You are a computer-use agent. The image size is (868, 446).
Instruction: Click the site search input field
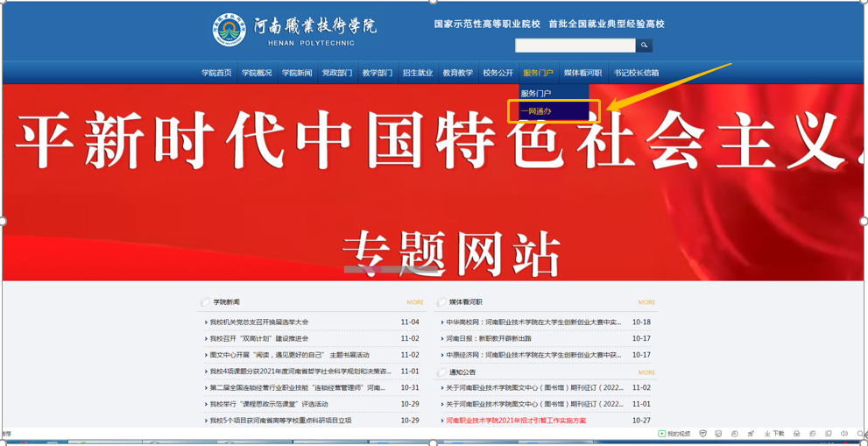tap(575, 46)
